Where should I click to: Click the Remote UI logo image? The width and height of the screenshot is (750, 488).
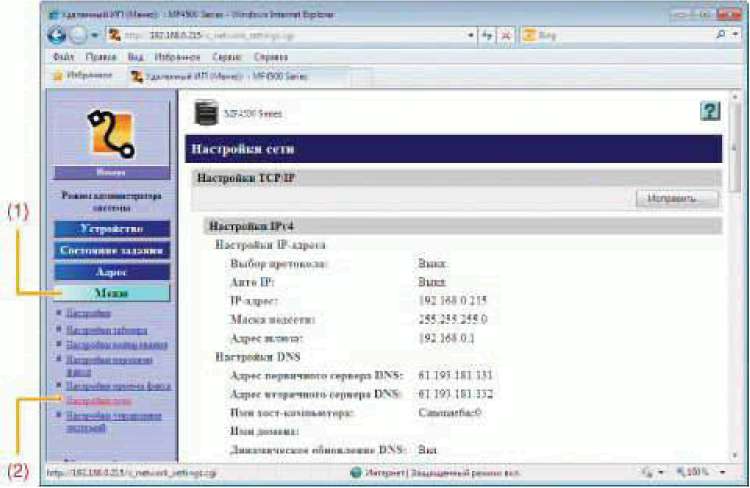111,129
